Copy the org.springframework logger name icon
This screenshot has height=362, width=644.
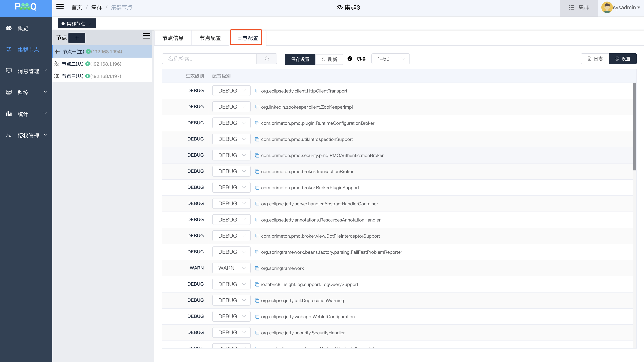pos(257,268)
